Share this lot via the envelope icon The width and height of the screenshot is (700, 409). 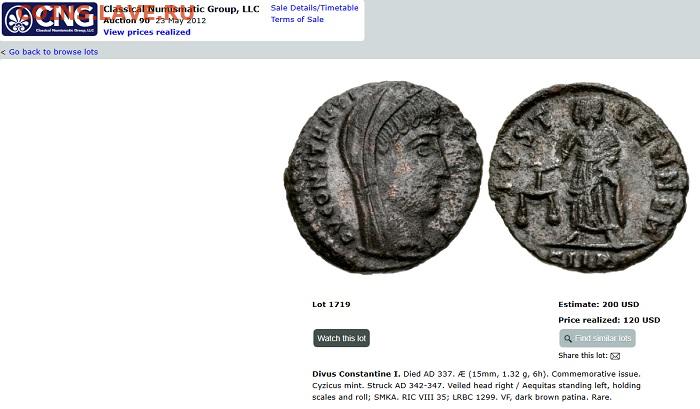tap(615, 356)
